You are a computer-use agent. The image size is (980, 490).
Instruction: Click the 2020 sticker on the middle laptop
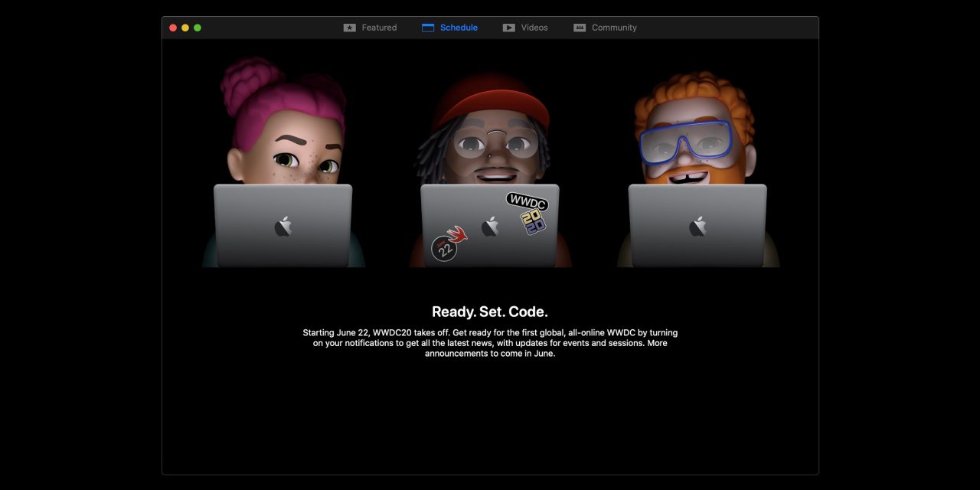[x=533, y=222]
